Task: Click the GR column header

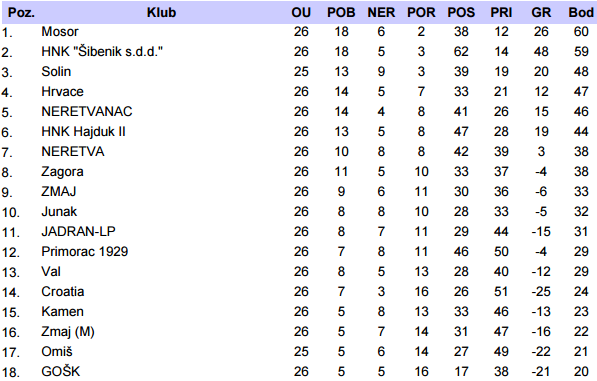Action: [x=541, y=13]
